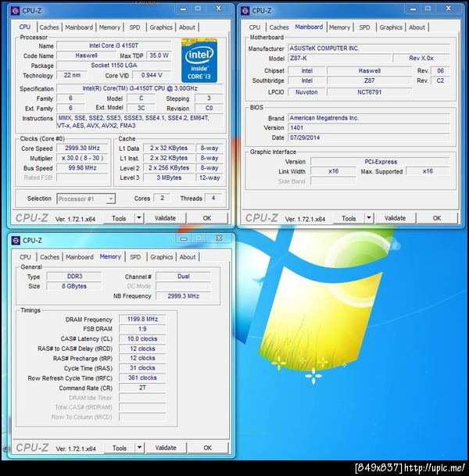Click Manufacturer field ASUSTeK COMPUTER INC.
The width and height of the screenshot is (469, 476).
[369, 48]
